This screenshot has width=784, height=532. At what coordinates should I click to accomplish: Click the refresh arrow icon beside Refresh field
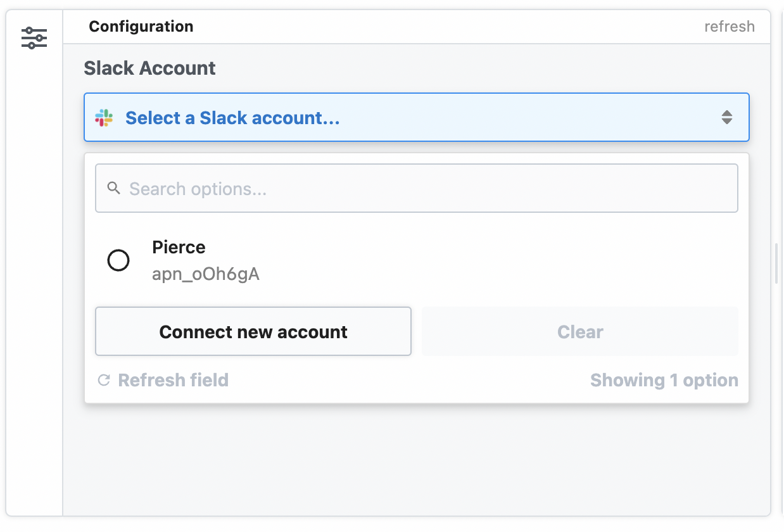103,380
